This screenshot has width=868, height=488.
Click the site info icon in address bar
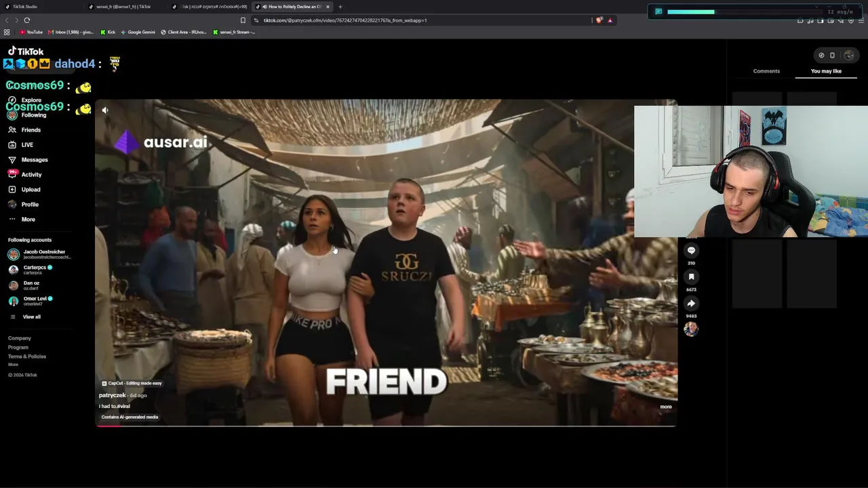(x=256, y=20)
